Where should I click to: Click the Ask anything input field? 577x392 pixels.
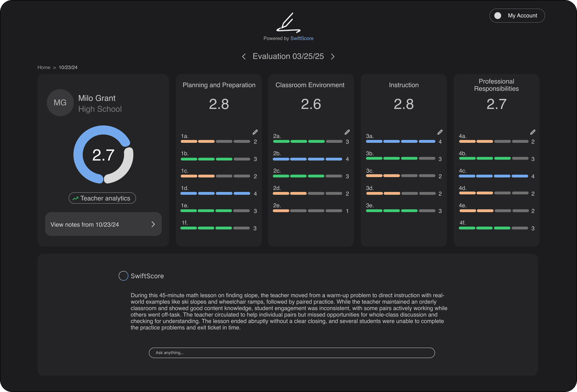click(x=291, y=353)
